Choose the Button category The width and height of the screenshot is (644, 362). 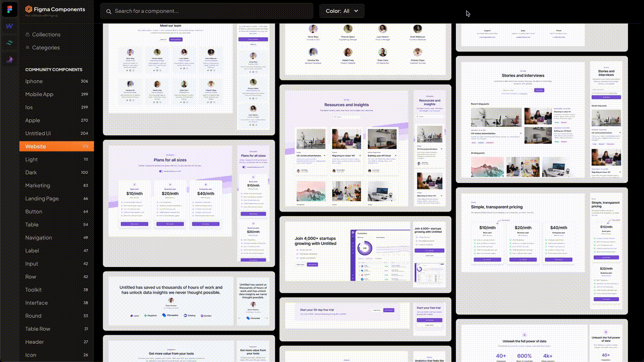[56, 212]
